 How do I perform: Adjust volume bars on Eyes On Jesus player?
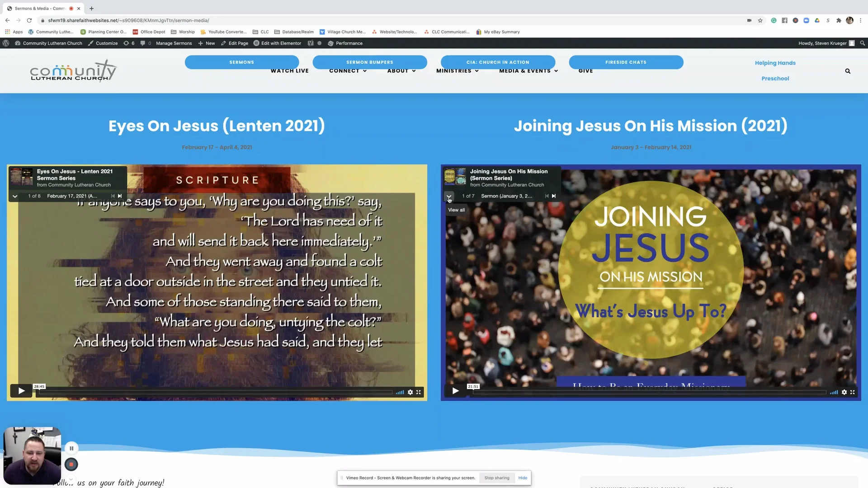(x=400, y=392)
